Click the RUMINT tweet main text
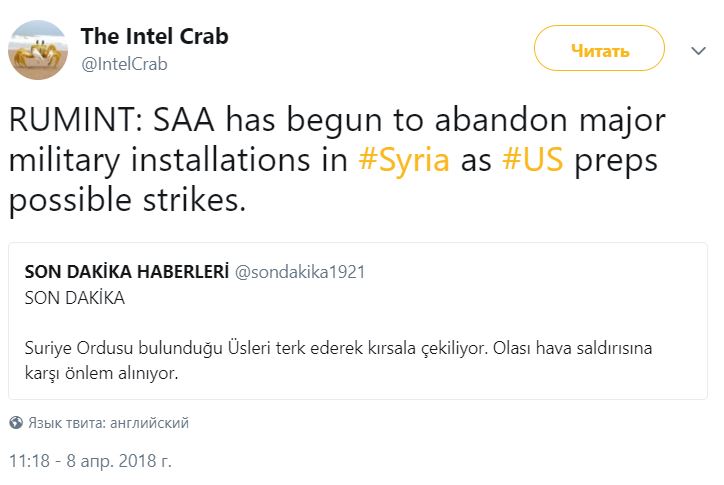Image resolution: width=724 pixels, height=485 pixels. pos(337,160)
